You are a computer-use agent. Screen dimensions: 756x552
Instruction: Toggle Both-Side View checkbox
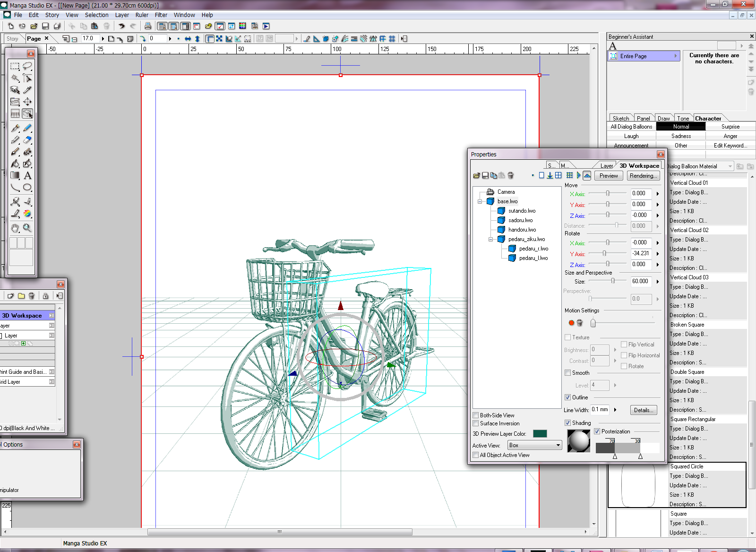click(x=476, y=415)
